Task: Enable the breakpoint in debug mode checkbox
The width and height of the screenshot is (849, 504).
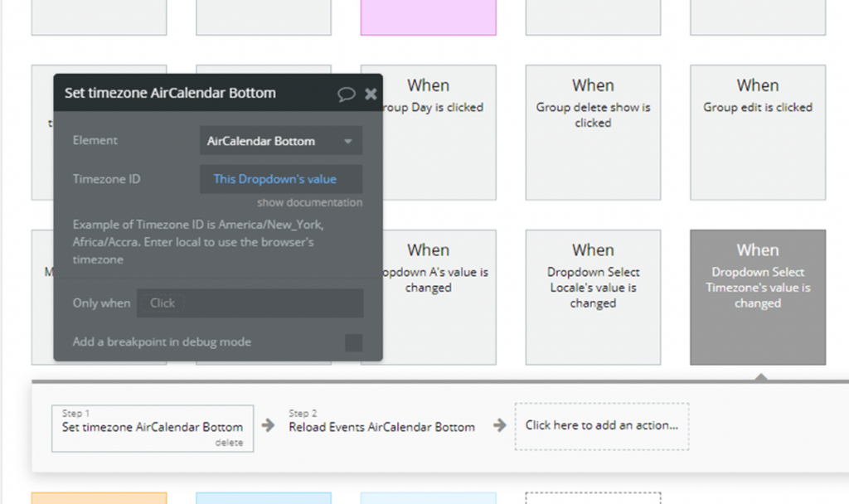Action: pos(353,342)
